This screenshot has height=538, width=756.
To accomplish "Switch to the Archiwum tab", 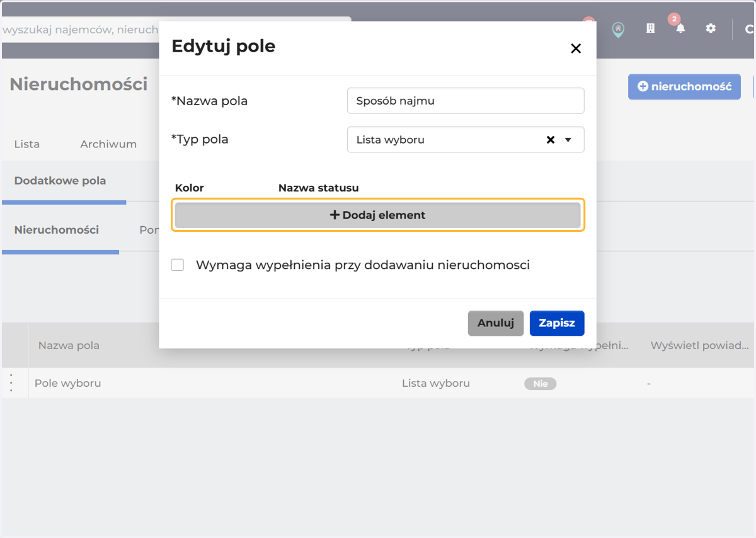I will (108, 144).
